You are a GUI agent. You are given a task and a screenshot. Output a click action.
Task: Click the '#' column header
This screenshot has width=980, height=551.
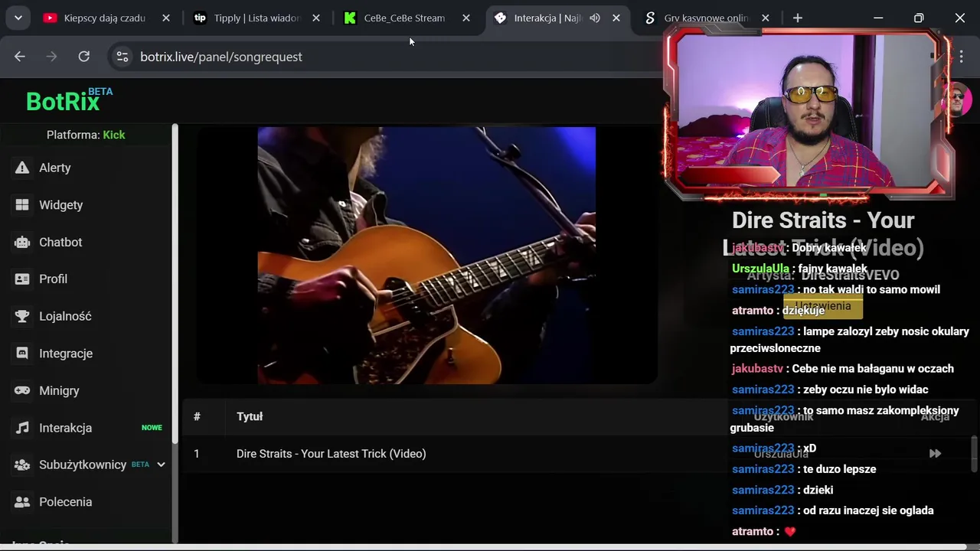pyautogui.click(x=197, y=416)
